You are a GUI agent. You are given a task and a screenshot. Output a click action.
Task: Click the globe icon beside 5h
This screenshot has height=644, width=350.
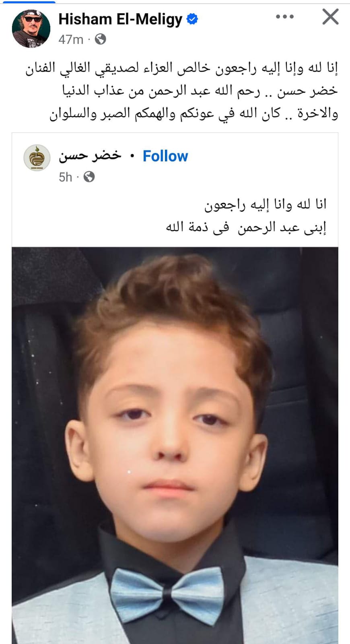click(89, 177)
